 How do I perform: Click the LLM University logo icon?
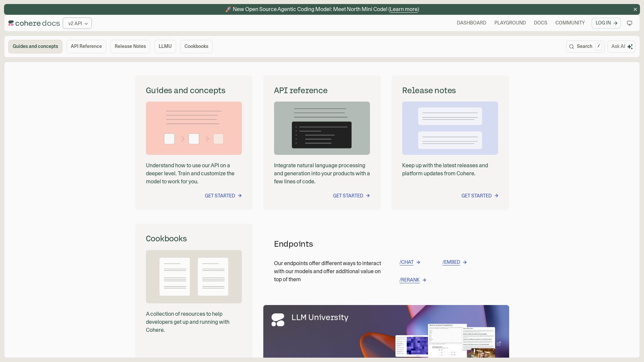coord(278,320)
